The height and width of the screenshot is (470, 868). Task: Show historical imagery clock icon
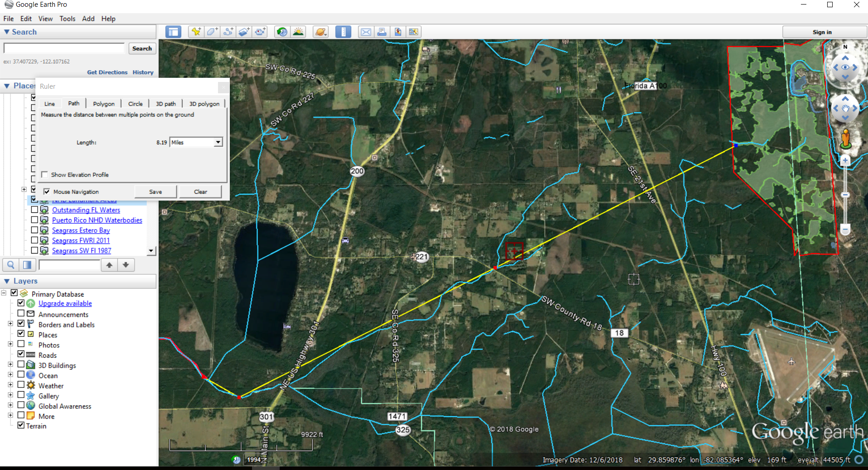click(x=282, y=32)
